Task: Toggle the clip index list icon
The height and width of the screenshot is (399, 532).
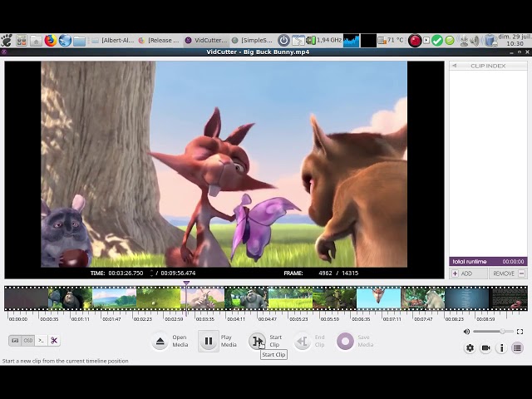Action: pos(517,347)
